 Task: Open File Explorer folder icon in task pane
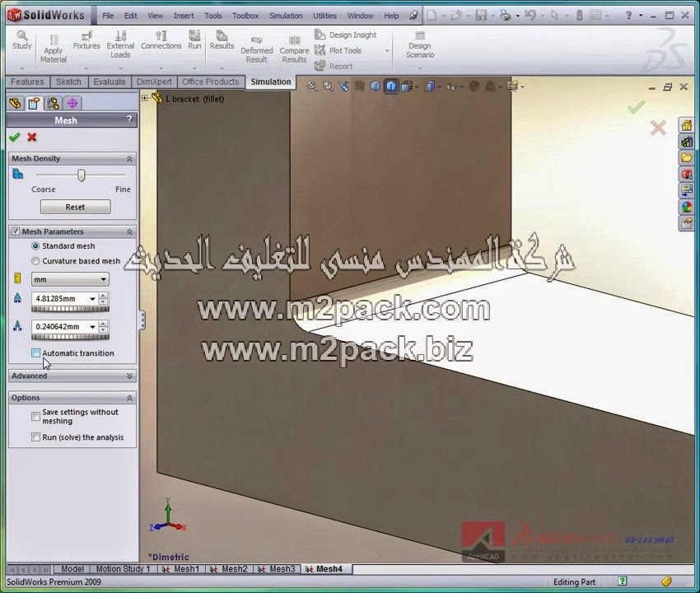click(687, 158)
